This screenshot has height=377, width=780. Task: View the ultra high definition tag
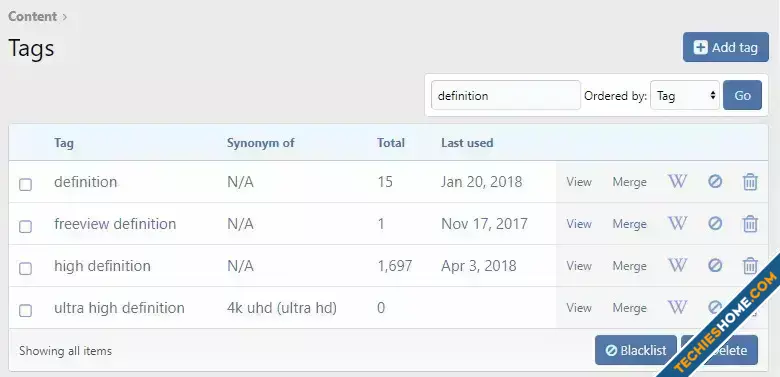point(579,308)
